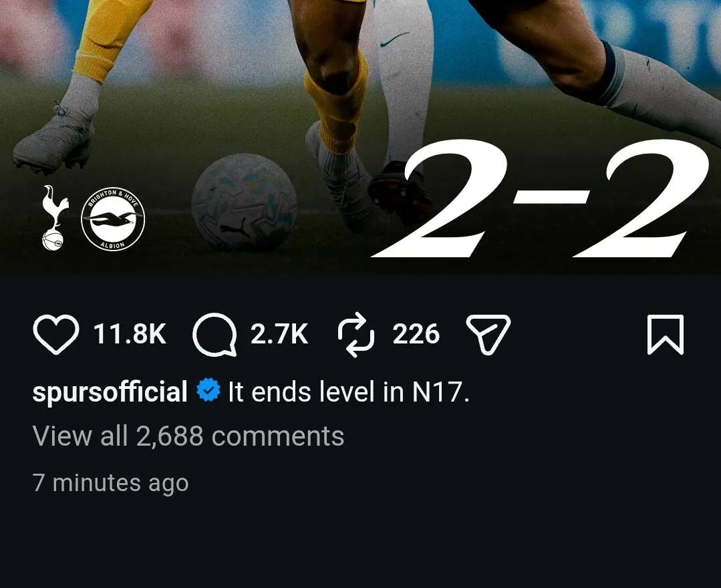The height and width of the screenshot is (588, 721).
Task: Click the "7 minutes ago" timestamp
Action: [x=110, y=482]
